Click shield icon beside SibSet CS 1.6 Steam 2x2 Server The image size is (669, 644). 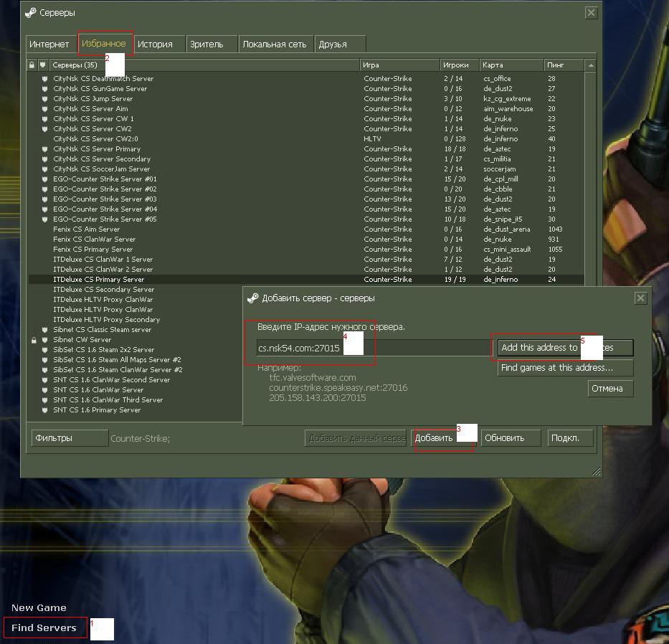pos(44,349)
